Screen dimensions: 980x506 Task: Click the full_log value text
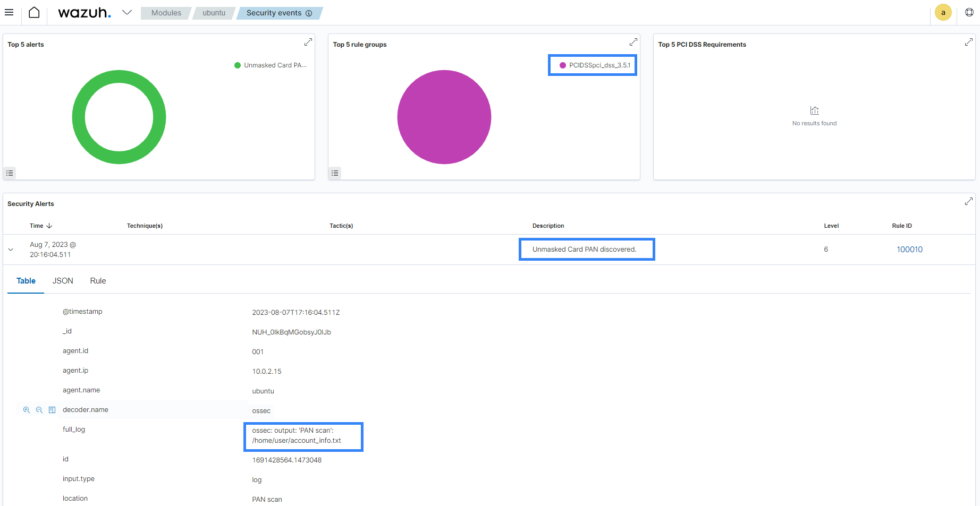pos(297,435)
